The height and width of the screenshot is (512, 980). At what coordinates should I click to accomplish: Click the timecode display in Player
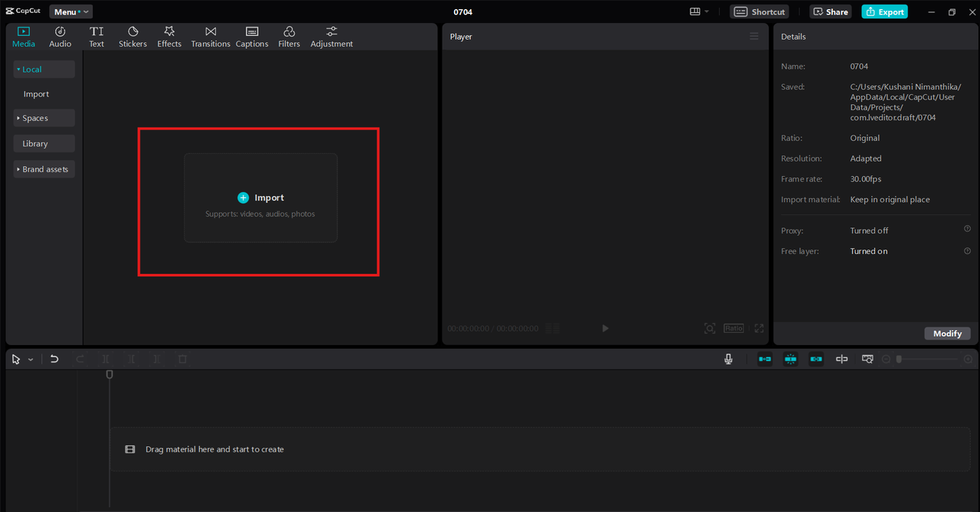pyautogui.click(x=493, y=328)
